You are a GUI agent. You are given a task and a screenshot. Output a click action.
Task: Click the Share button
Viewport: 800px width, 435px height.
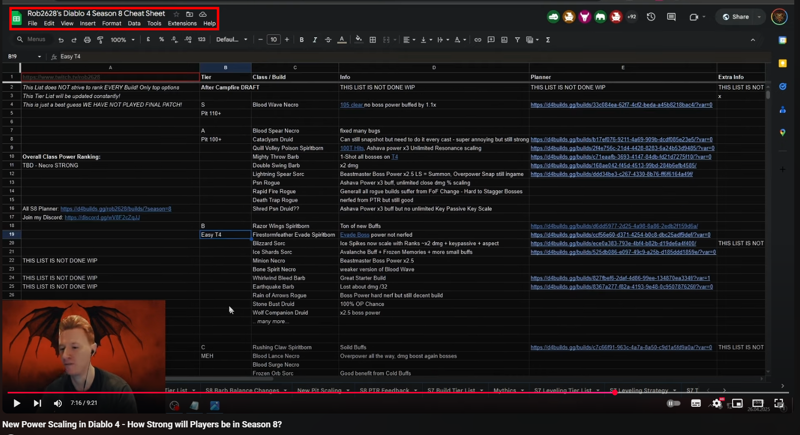(736, 17)
